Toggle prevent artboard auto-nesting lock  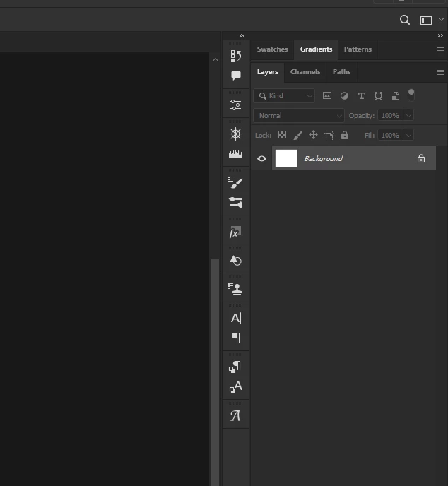point(329,135)
